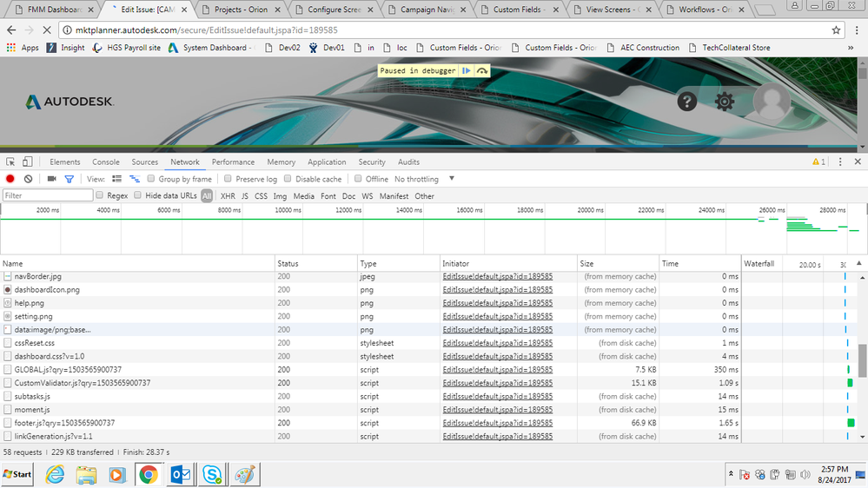Open the No throttling dropdown
The image size is (868, 488).
(x=424, y=179)
